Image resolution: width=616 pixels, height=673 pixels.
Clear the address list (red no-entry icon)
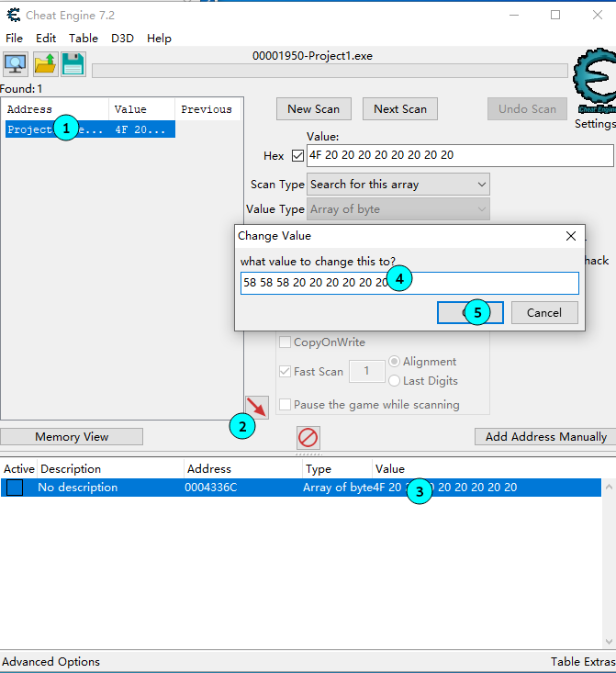pos(308,438)
